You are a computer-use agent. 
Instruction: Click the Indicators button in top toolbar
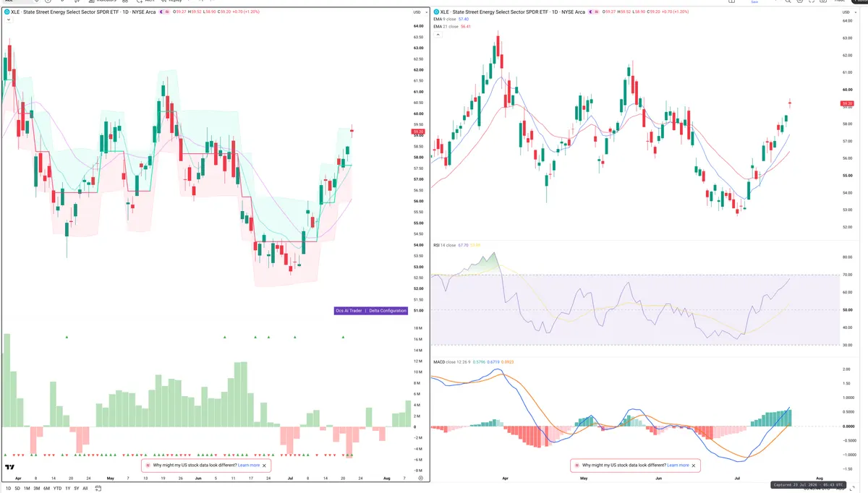point(103,1)
